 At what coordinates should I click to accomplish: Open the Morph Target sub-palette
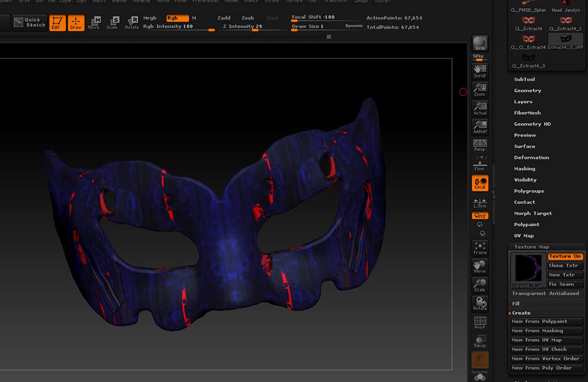533,214
